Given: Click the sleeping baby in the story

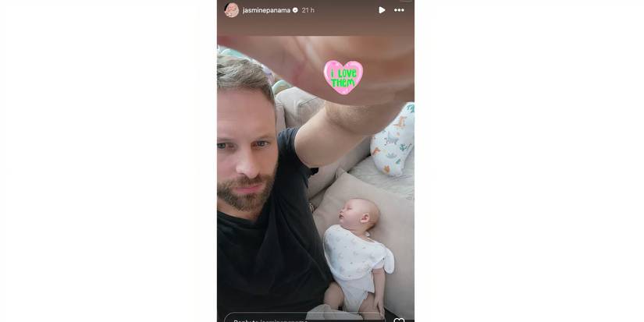Looking at the screenshot, I should point(357,254).
